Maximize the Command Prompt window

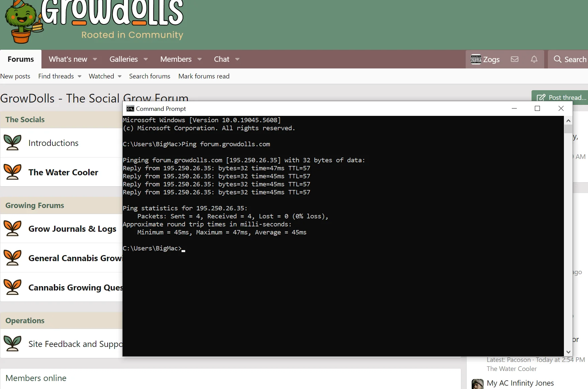[x=537, y=109]
